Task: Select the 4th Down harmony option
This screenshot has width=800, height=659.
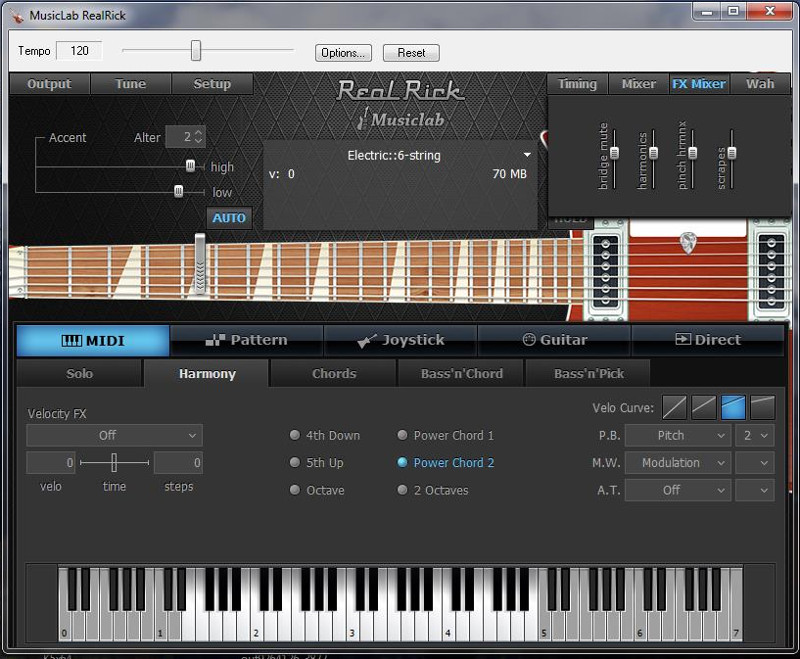Action: point(324,435)
